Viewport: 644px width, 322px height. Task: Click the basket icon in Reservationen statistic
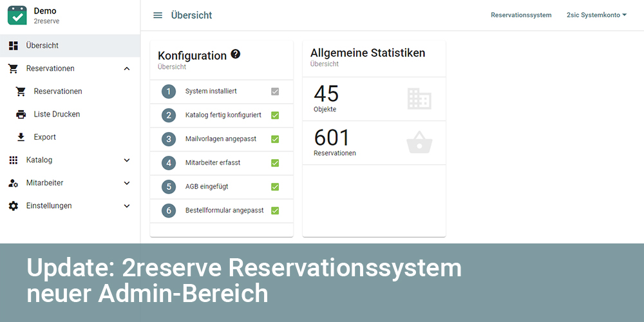[419, 142]
